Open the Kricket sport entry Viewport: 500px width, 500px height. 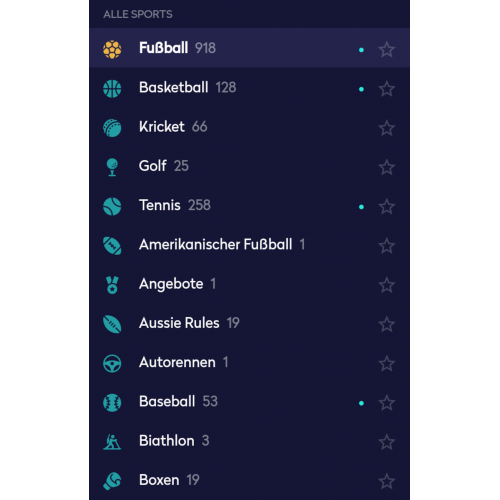pyautogui.click(x=249, y=128)
